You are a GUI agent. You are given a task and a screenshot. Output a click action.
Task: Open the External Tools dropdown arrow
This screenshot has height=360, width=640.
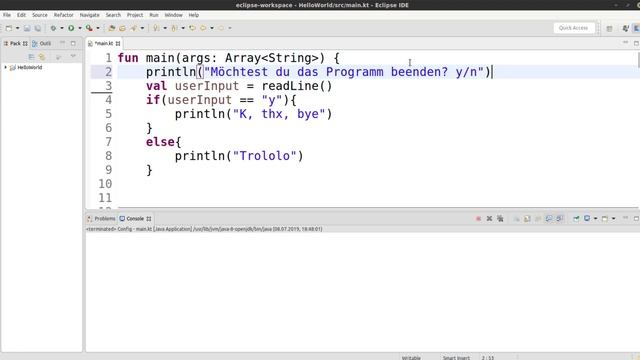(x=98, y=28)
